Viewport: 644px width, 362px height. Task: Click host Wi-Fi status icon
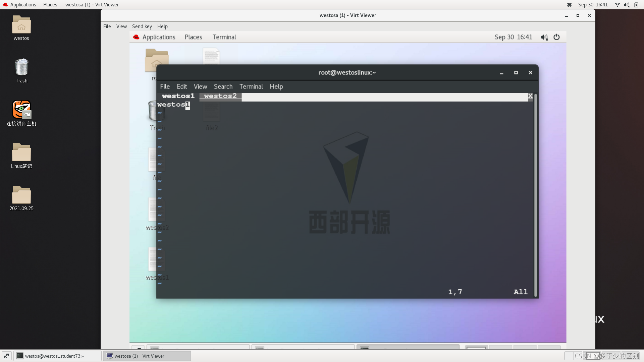click(617, 5)
